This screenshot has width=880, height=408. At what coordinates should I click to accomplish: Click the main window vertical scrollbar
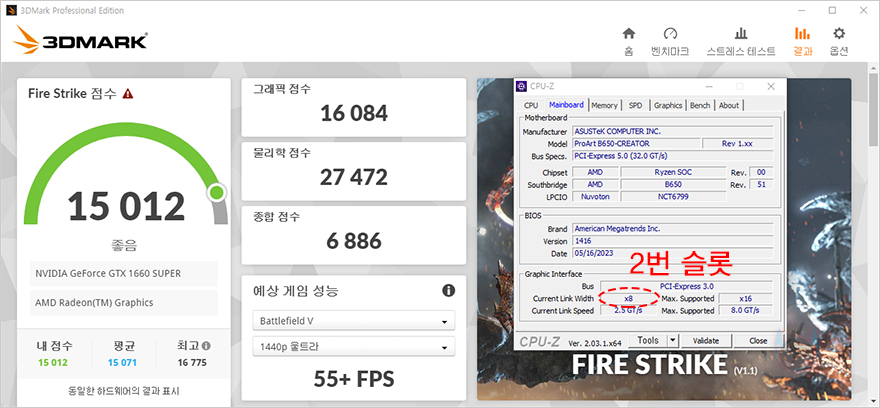[x=872, y=112]
